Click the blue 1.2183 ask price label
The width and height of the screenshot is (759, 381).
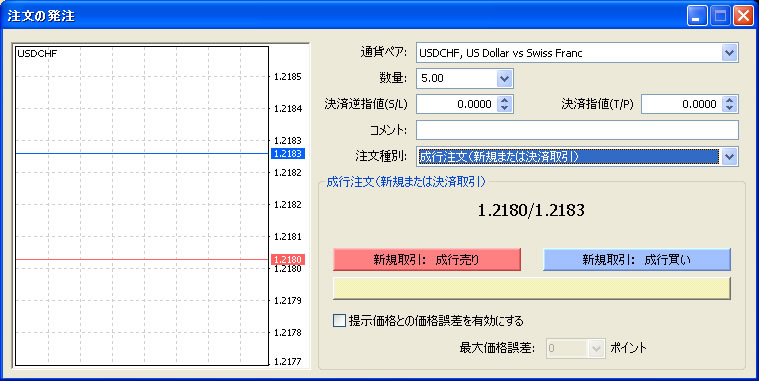coord(288,153)
